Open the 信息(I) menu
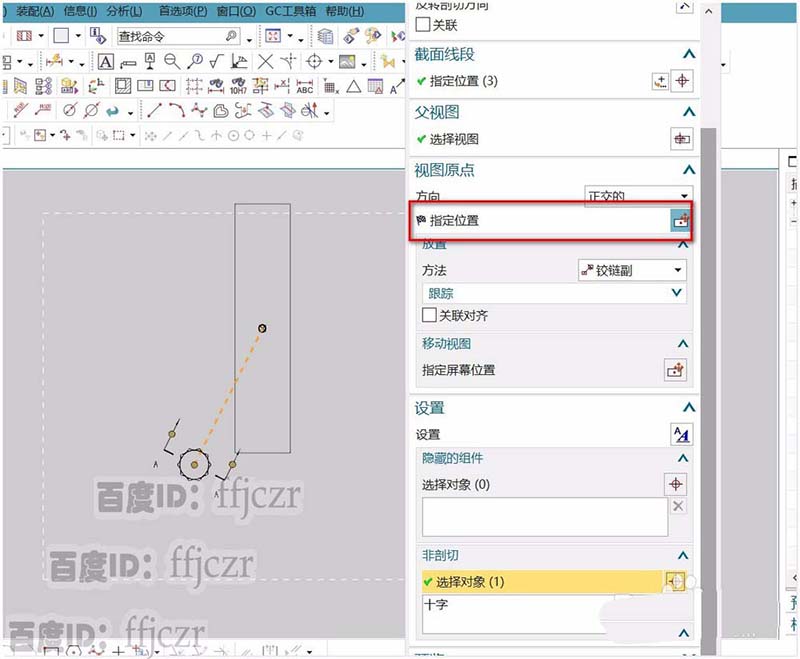 [x=80, y=11]
